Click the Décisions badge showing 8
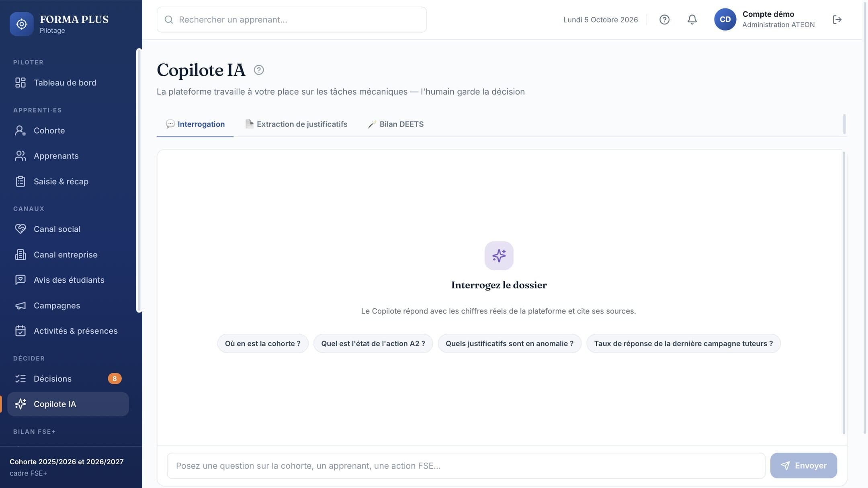Viewport: 868px width, 488px height. coord(115,379)
